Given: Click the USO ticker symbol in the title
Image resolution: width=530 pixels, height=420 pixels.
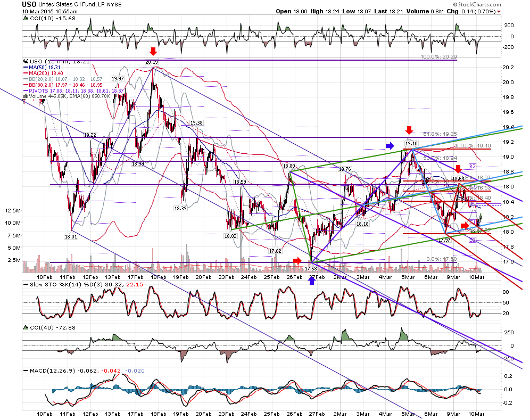Looking at the screenshot, I should pos(29,4).
